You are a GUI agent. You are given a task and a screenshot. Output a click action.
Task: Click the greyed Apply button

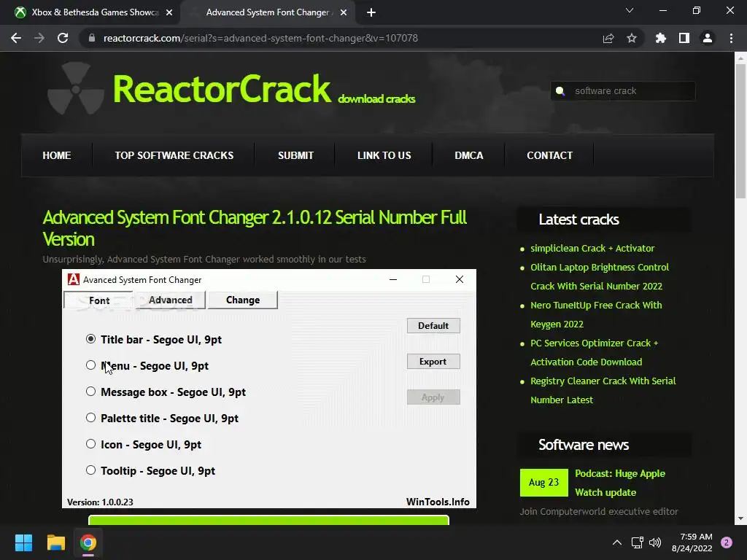click(x=433, y=397)
